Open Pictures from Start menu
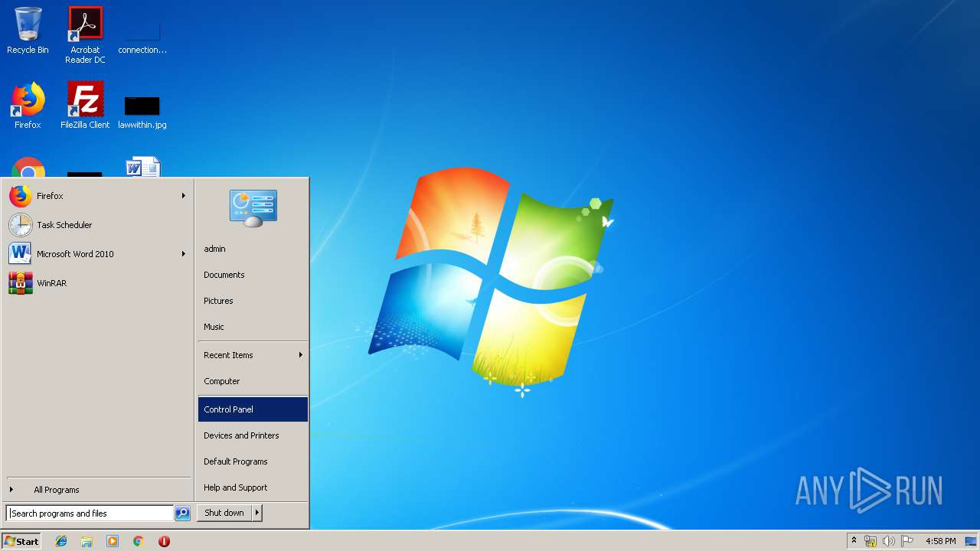 [x=253, y=301]
